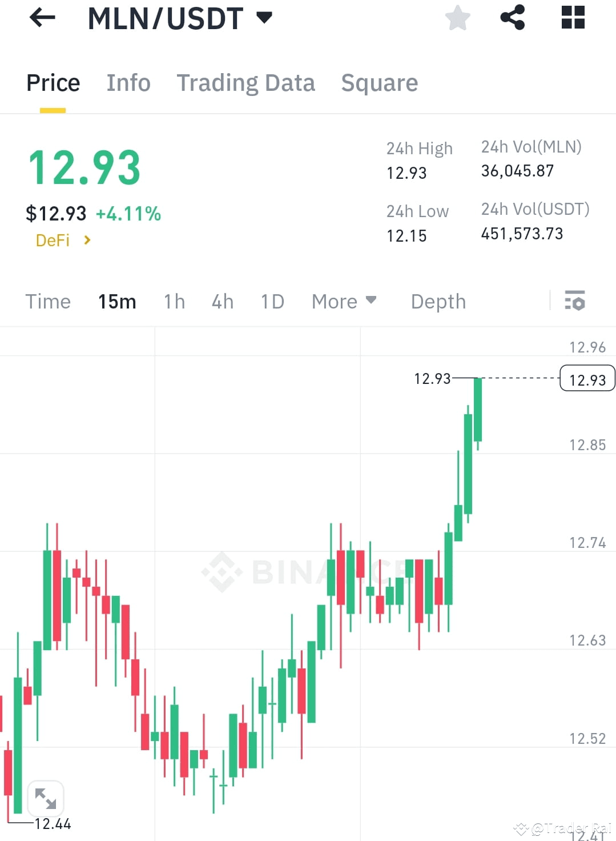The width and height of the screenshot is (616, 841).
Task: Open the Info tab
Action: pos(128,83)
